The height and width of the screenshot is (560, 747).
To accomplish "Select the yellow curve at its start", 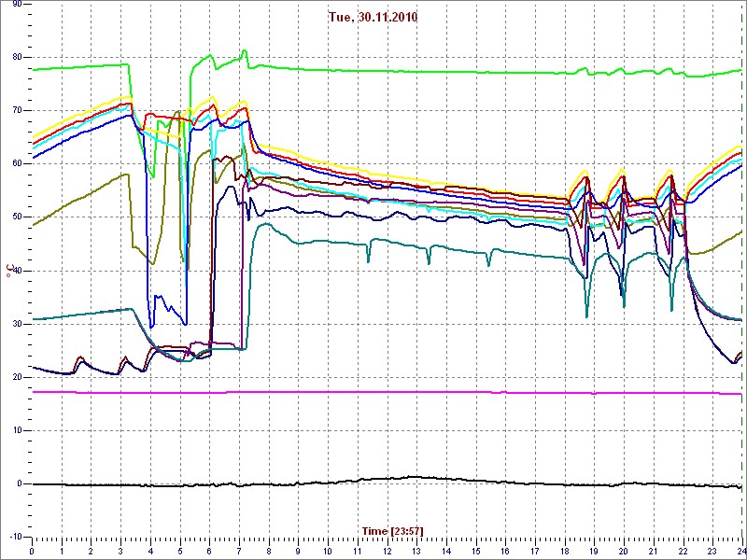I will point(35,135).
